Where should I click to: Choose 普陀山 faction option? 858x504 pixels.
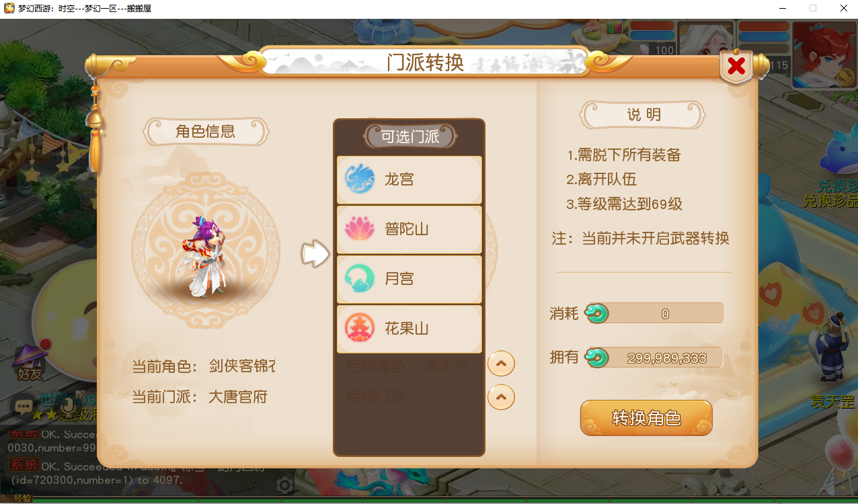click(x=409, y=229)
